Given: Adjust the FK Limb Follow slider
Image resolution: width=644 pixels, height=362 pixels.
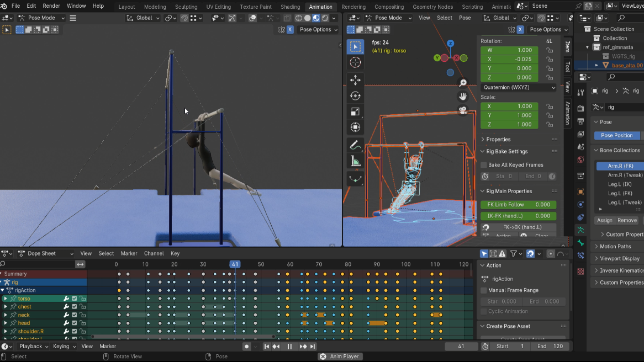Looking at the screenshot, I should (518, 204).
